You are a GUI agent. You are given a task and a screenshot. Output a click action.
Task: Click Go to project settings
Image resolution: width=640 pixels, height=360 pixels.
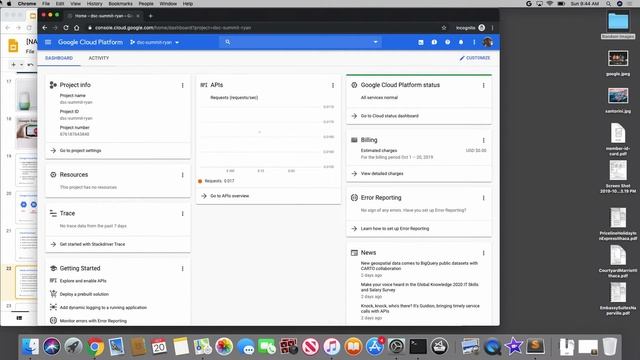pyautogui.click(x=80, y=151)
